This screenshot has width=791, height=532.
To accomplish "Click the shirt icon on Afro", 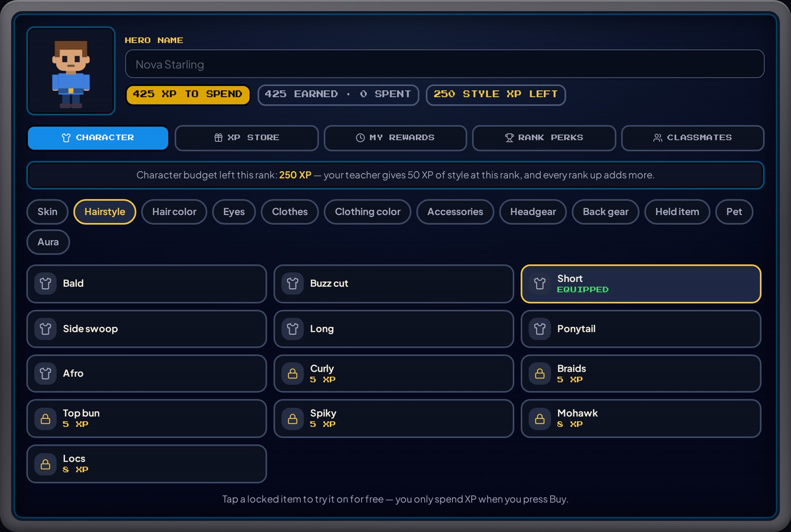I will [45, 373].
